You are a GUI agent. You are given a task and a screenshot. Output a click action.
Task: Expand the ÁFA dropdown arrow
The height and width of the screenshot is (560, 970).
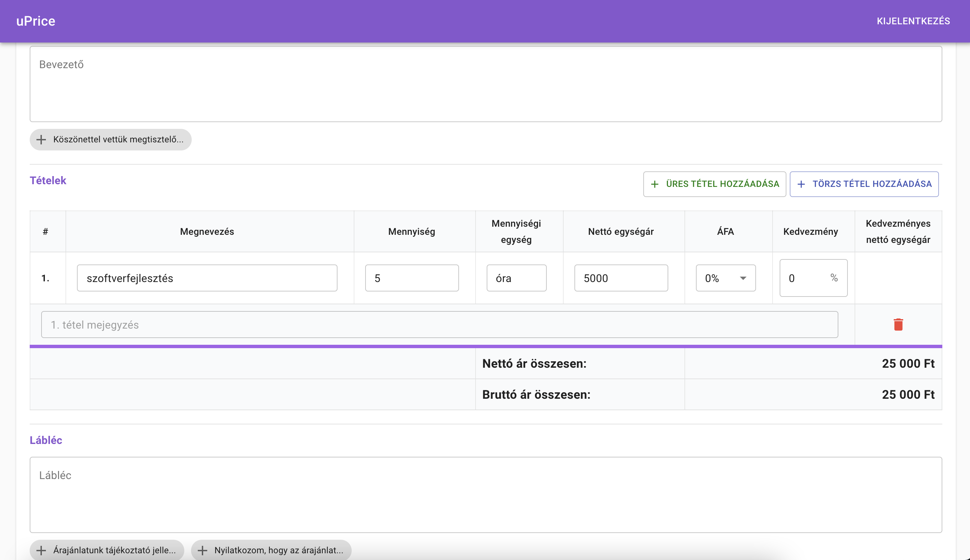[x=743, y=278]
